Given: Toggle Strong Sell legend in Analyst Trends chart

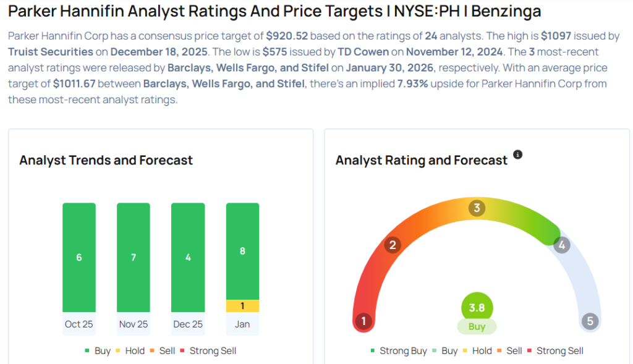Looking at the screenshot, I should pos(208,351).
